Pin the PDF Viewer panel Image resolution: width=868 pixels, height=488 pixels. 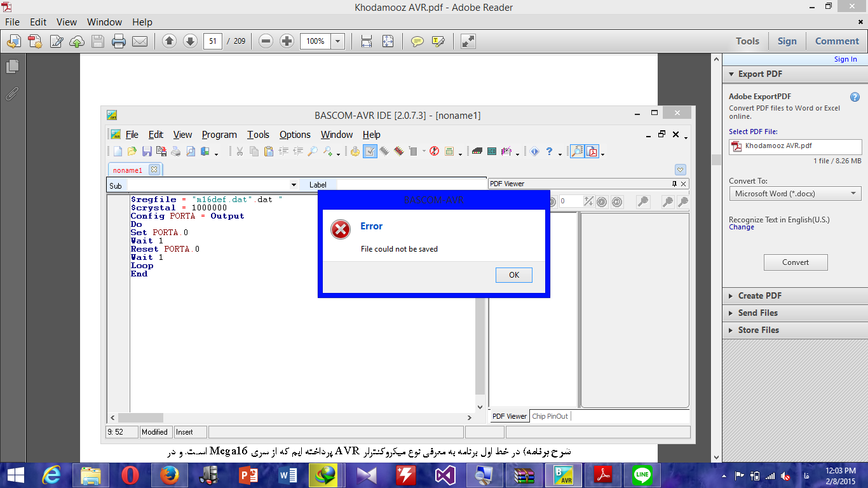click(675, 184)
